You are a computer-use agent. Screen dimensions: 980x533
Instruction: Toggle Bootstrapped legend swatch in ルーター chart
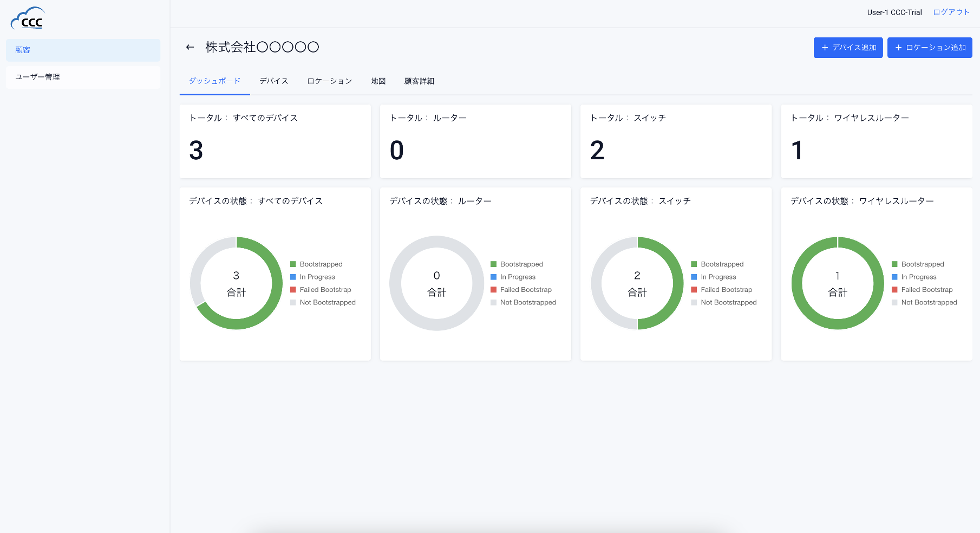494,264
